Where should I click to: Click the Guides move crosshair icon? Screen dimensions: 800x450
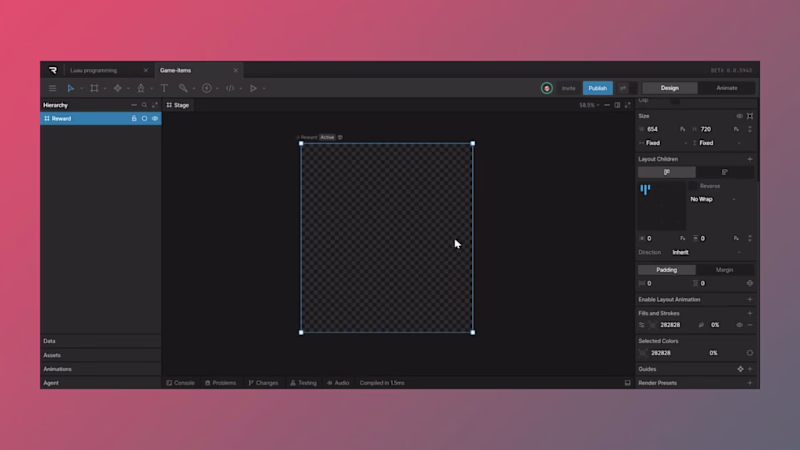(740, 369)
